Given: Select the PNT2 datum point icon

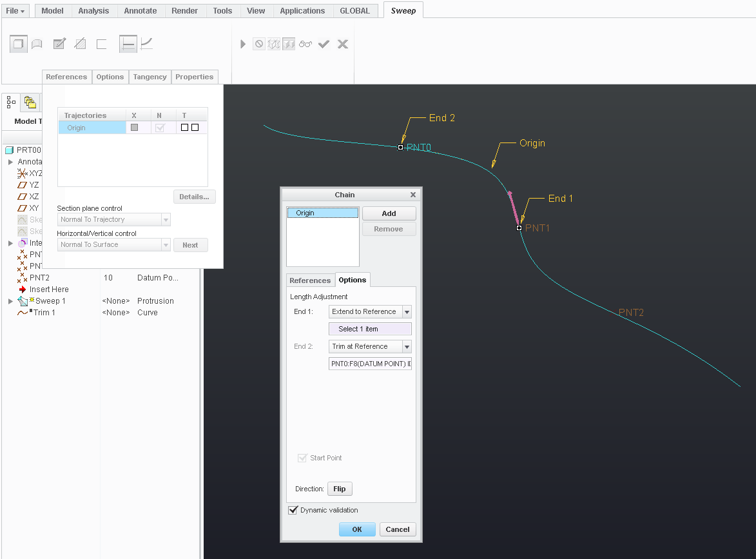Looking at the screenshot, I should [22, 277].
